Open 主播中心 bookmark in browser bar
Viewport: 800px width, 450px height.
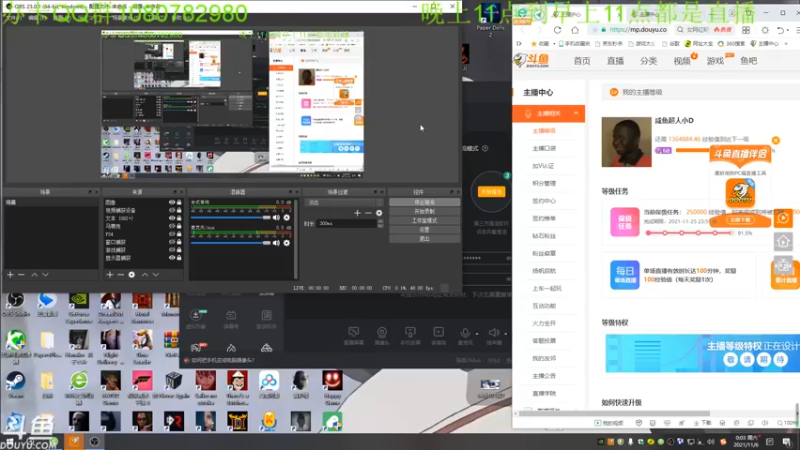coord(764,44)
